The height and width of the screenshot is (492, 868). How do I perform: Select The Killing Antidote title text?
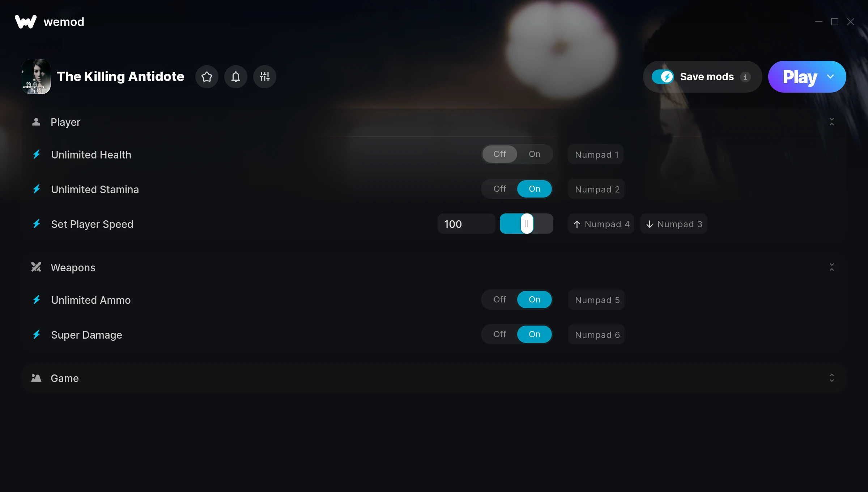120,76
